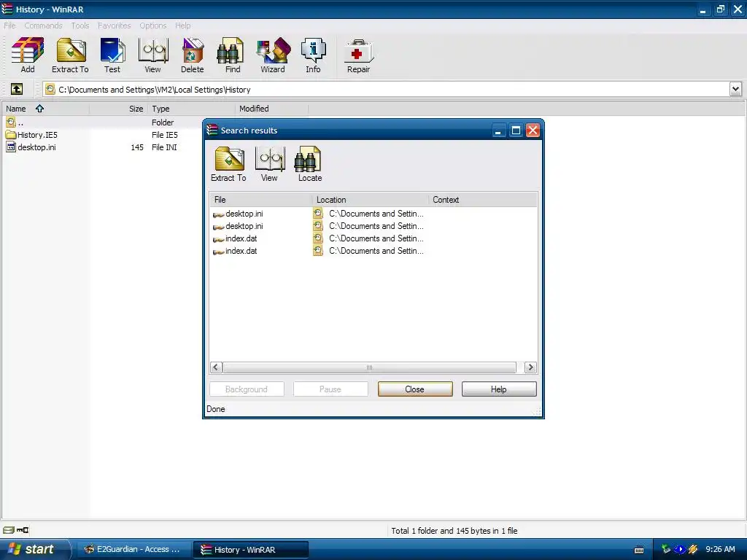Sort by Name column header
Image resolution: width=747 pixels, height=560 pixels.
[x=45, y=109]
